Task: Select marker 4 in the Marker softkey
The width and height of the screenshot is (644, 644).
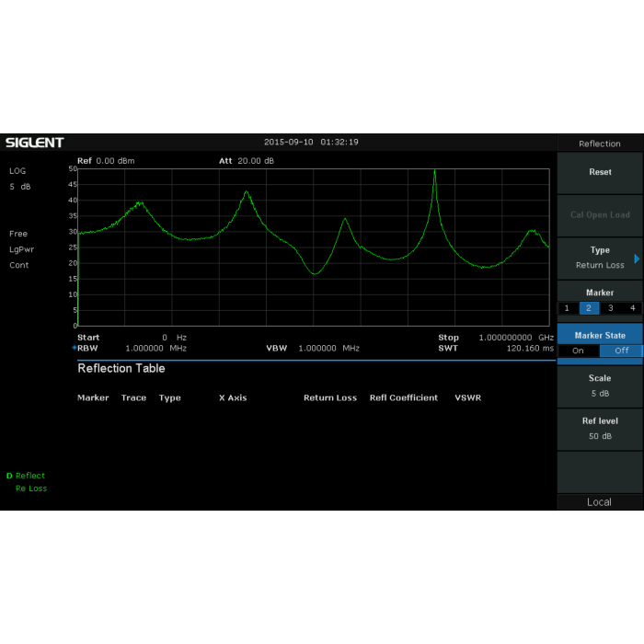Action: click(x=632, y=308)
